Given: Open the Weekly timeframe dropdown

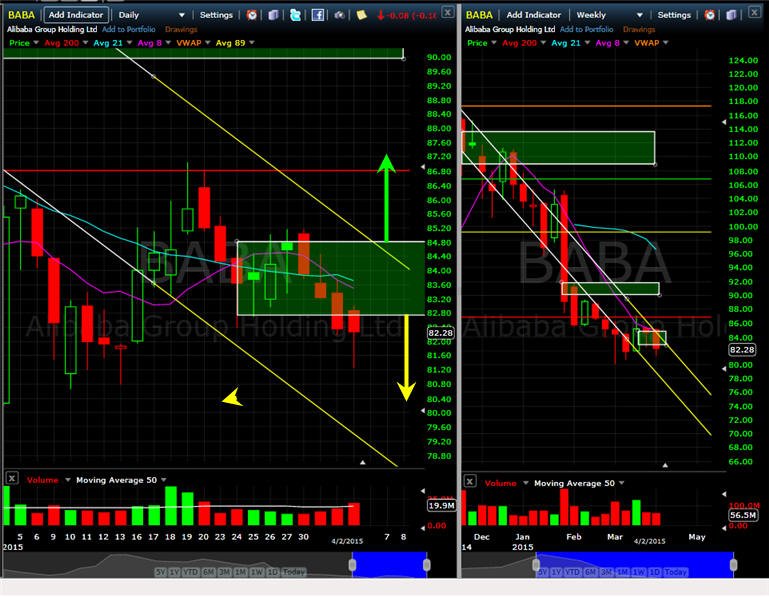Looking at the screenshot, I should 609,15.
